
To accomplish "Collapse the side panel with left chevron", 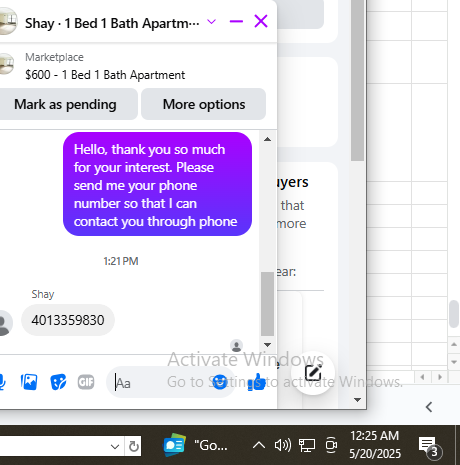I will click(x=429, y=407).
